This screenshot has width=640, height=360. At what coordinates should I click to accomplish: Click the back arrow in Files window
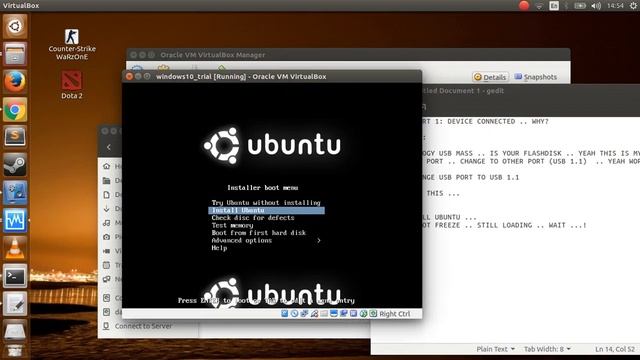tap(109, 147)
